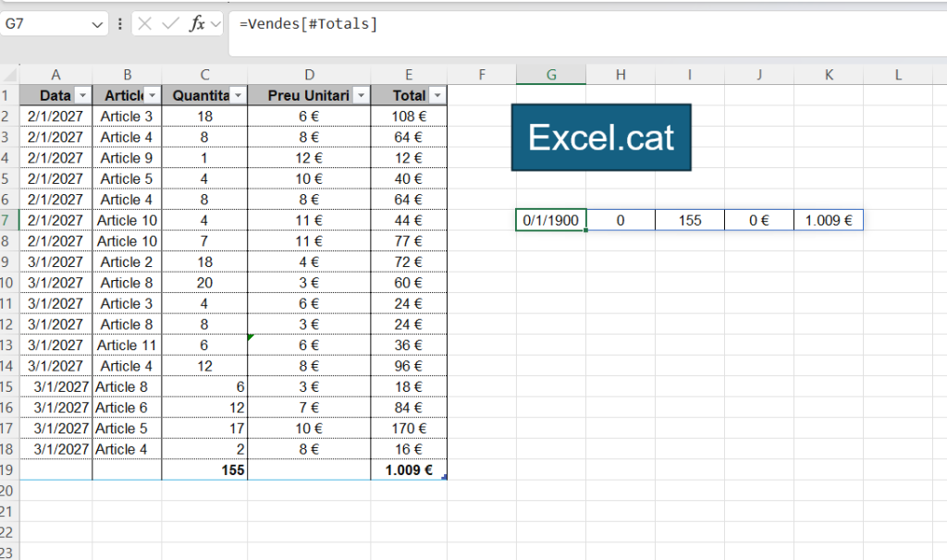
Task: Select cell G7 showing 0/1/1900
Action: click(551, 220)
